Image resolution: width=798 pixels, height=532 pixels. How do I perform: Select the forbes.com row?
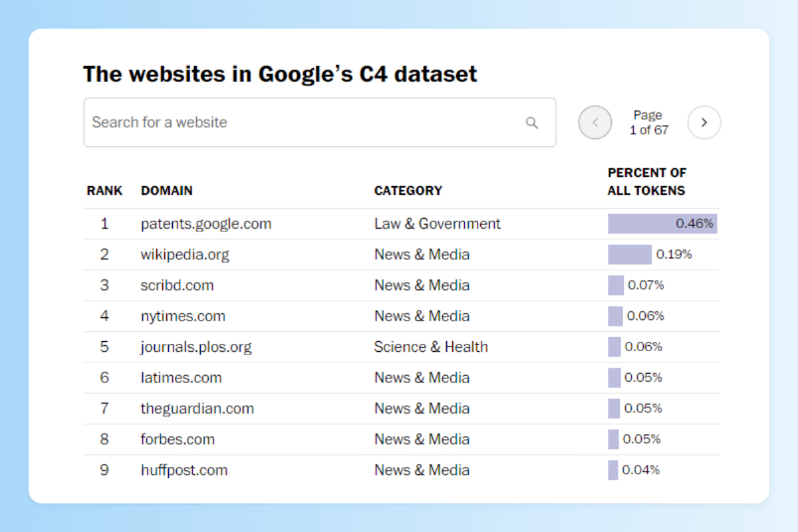178,440
